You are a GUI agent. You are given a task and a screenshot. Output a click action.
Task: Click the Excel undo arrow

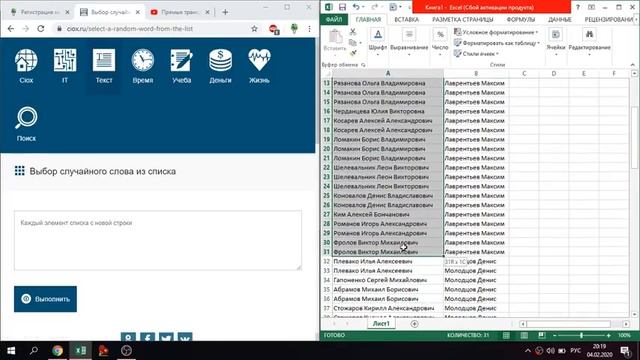356,7
